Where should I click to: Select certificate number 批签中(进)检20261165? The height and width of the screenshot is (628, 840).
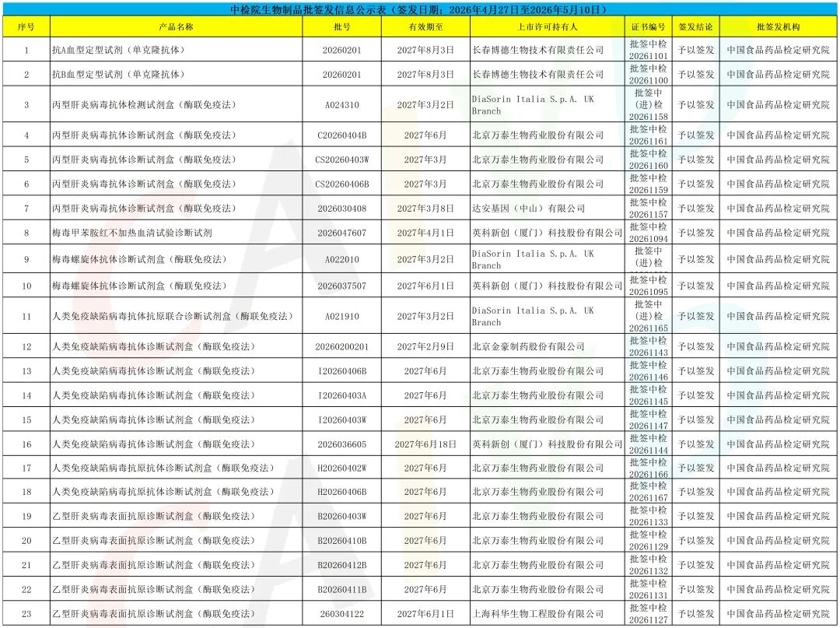pyautogui.click(x=648, y=317)
